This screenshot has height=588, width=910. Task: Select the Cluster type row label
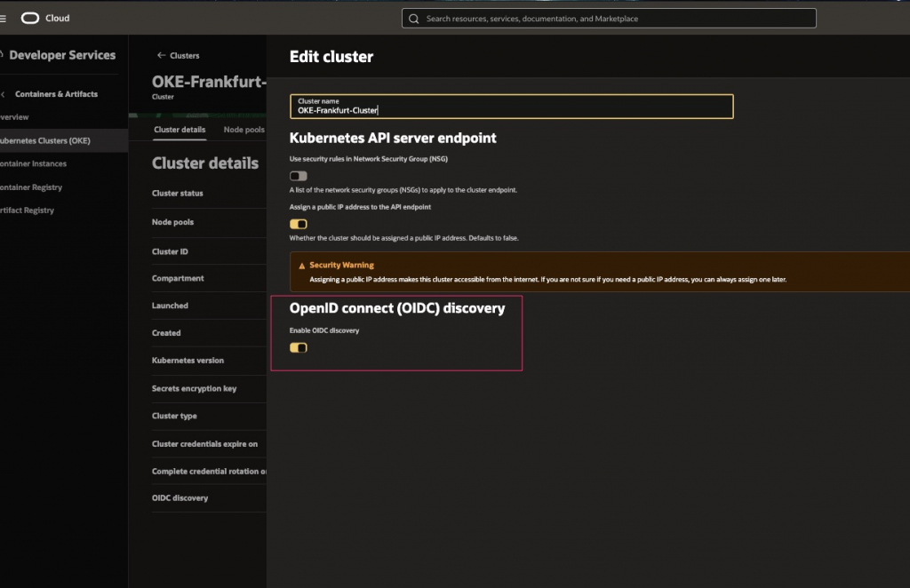(x=174, y=416)
